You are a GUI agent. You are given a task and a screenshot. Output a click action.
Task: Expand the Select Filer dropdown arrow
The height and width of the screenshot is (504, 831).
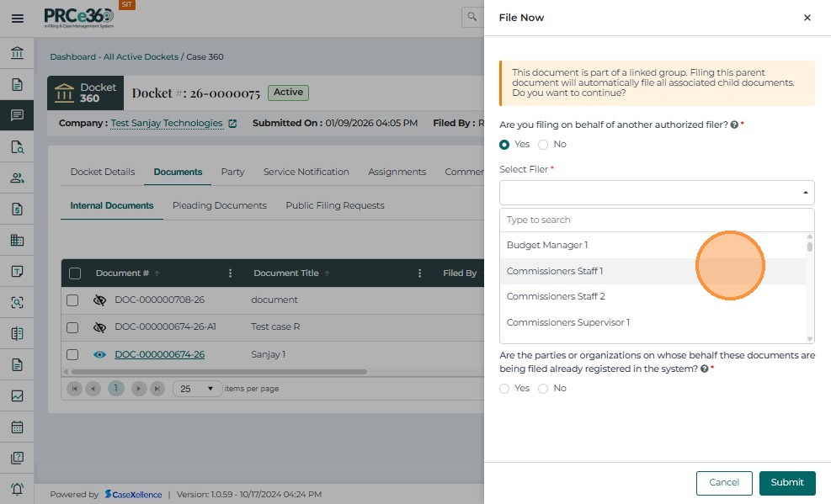(806, 193)
